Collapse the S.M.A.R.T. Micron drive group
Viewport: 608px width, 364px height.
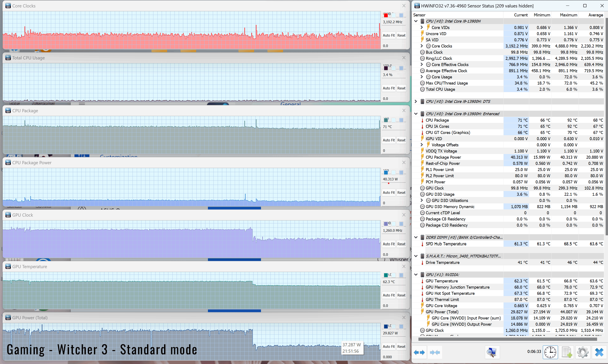click(416, 256)
